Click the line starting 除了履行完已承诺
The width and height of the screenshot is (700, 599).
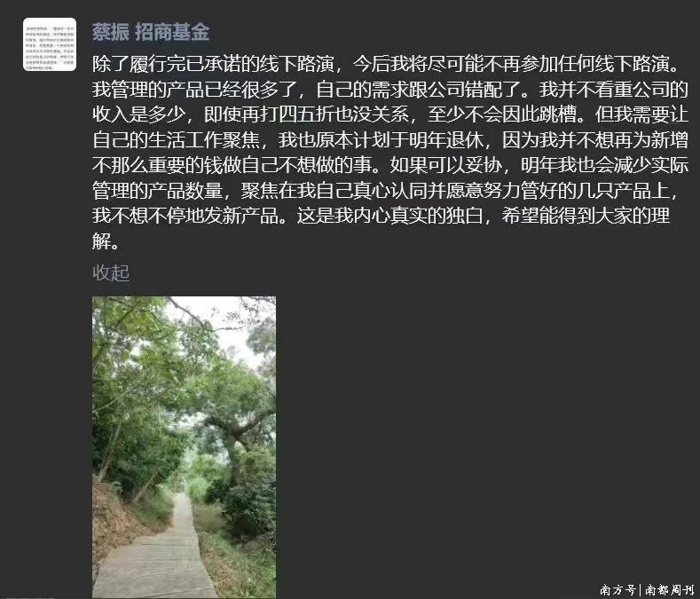click(x=386, y=64)
